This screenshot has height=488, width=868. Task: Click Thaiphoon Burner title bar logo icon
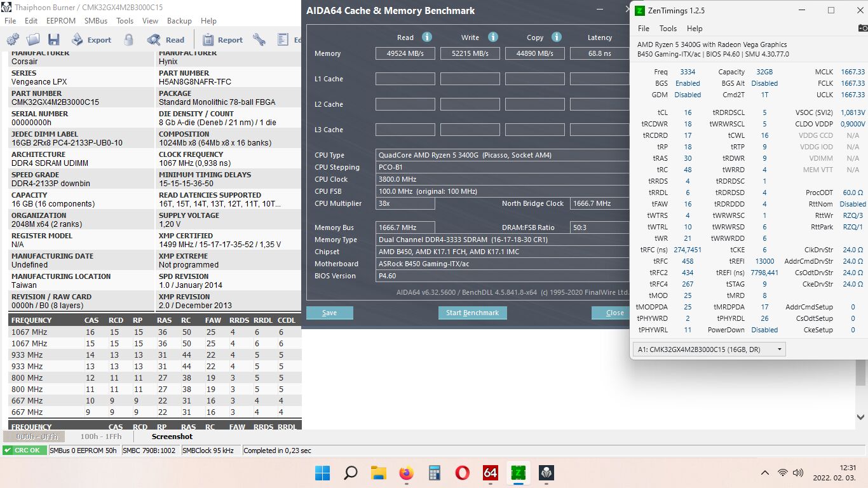click(6, 7)
